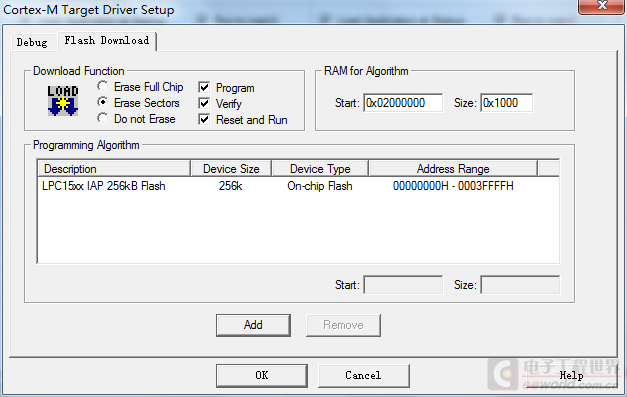Toggle the Program checkbox

[204, 87]
